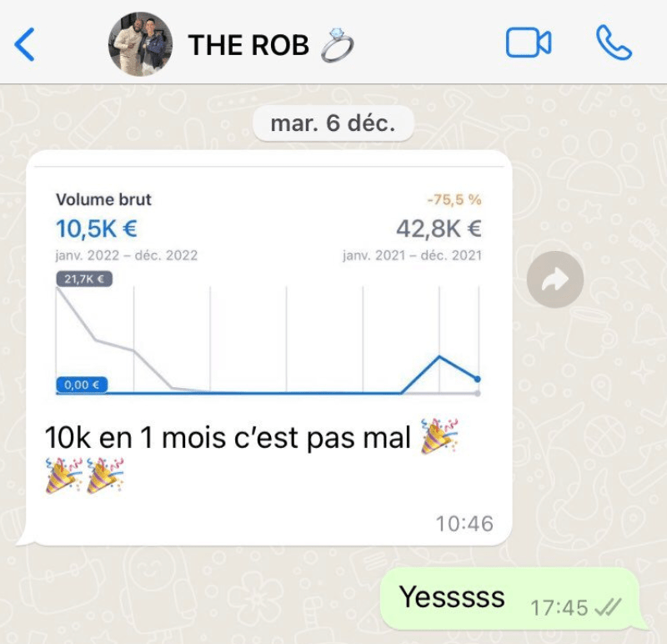The image size is (667, 644).
Task: Start a video call with THE ROB
Action: coord(529,43)
